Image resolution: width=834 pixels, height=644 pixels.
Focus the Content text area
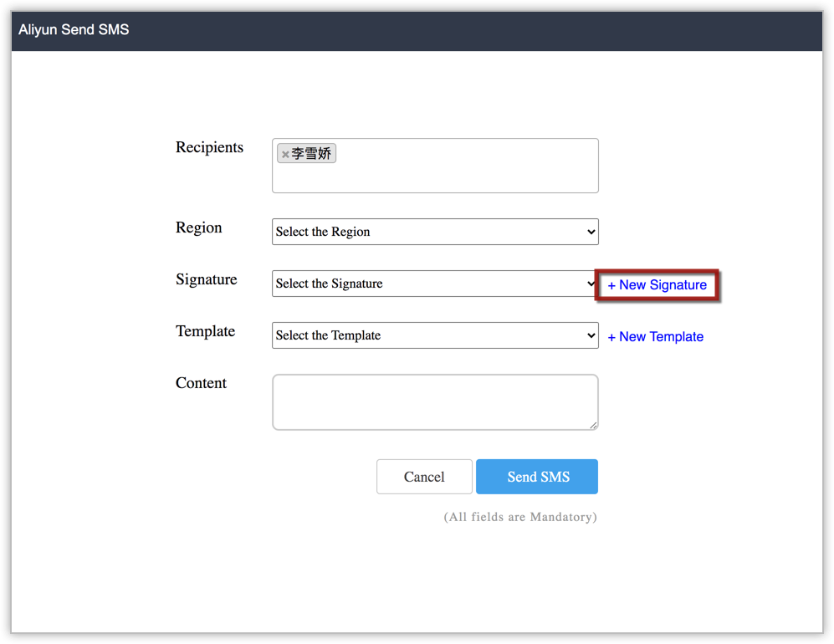tap(435, 402)
